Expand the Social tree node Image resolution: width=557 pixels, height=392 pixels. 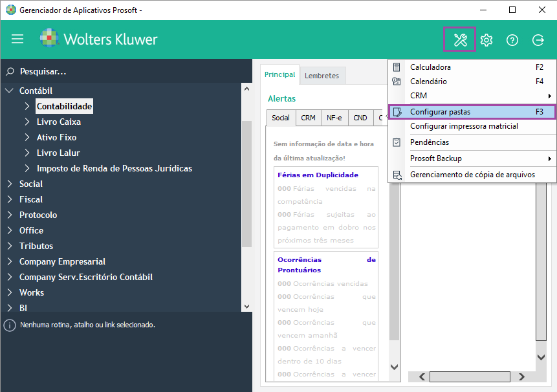pyautogui.click(x=10, y=184)
